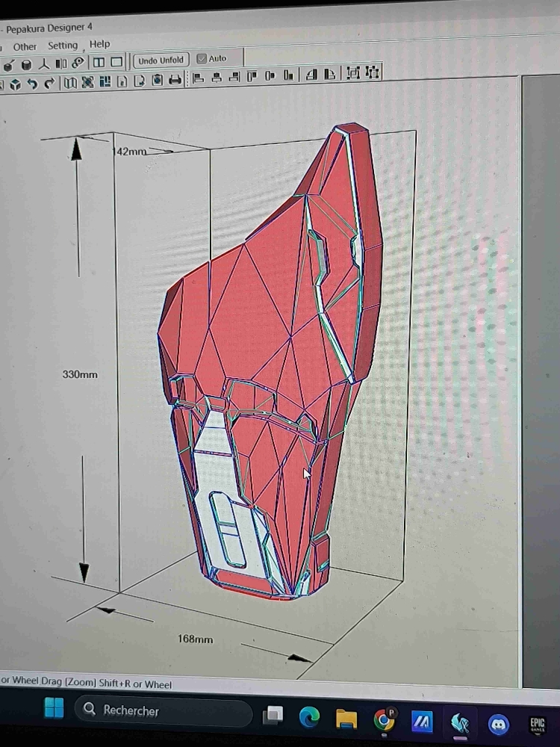Click the rightmost toolbar icon with dotted frame
Viewport: 560px width, 747px height.
tap(372, 72)
